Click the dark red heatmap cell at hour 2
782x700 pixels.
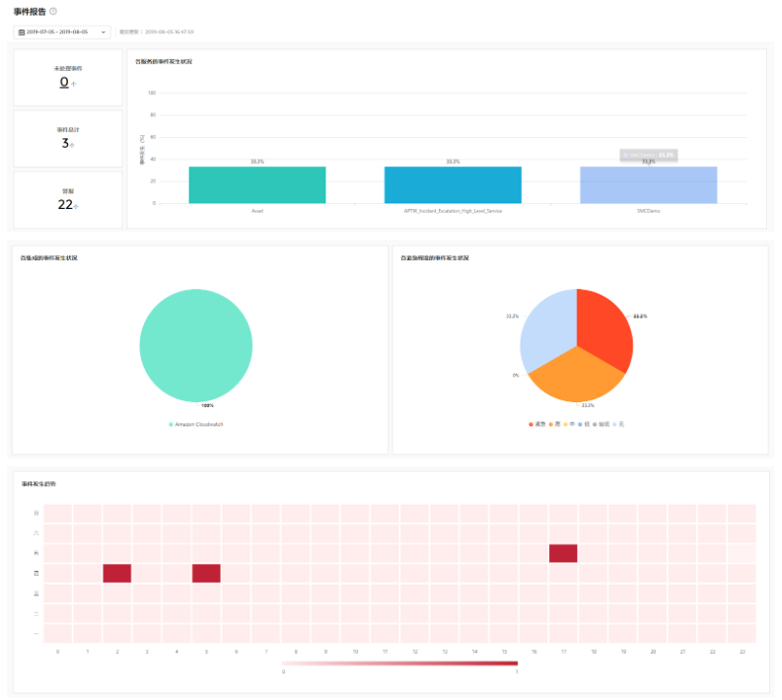(117, 573)
